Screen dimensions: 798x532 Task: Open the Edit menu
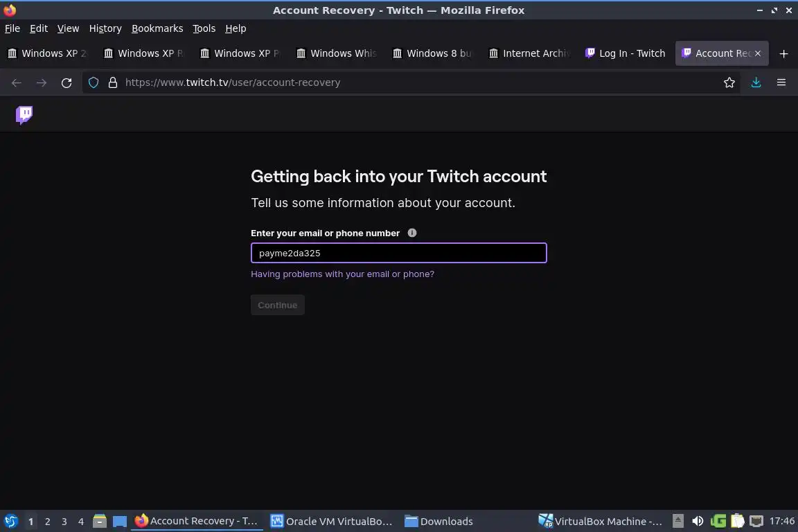point(39,28)
